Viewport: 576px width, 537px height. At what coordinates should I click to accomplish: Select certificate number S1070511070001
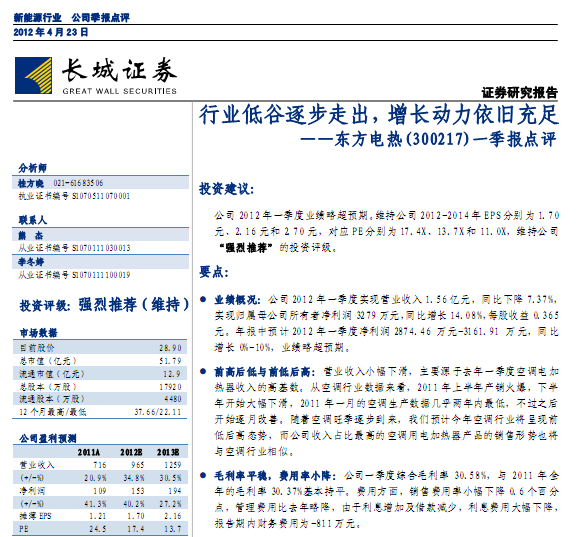coord(101,196)
